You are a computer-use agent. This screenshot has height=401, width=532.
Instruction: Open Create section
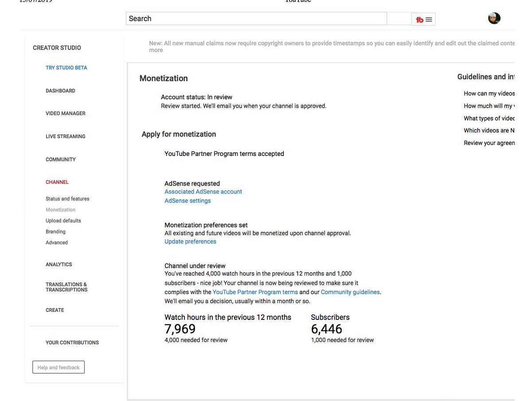click(55, 310)
